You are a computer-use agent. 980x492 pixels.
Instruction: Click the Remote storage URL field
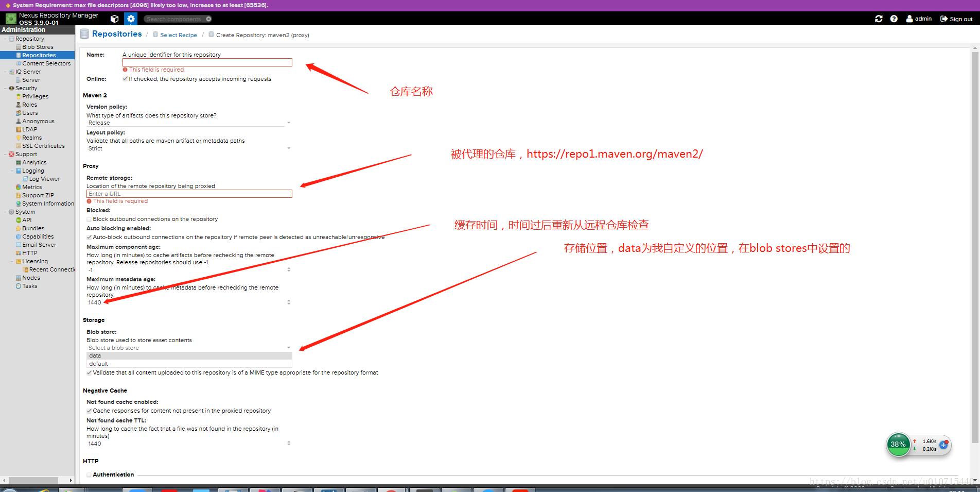[189, 194]
